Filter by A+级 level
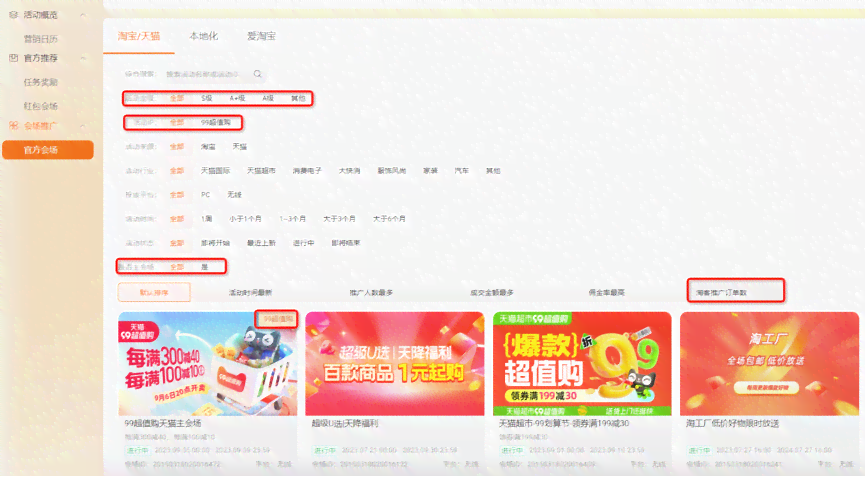 tap(237, 98)
